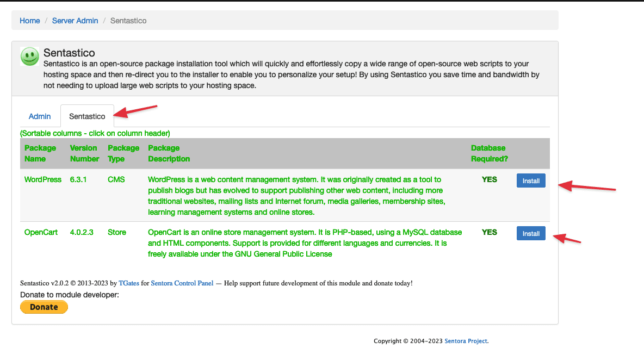Open Server Admin breadcrumb link

(x=75, y=21)
